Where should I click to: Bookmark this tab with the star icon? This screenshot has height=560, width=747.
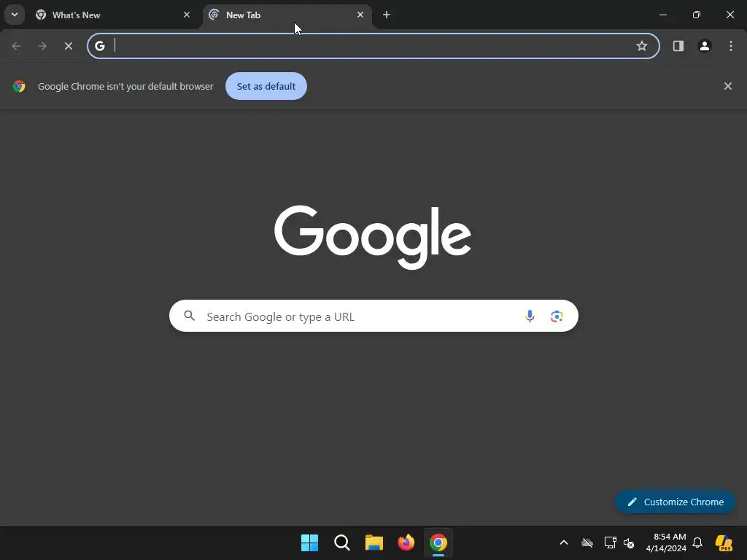(x=642, y=46)
